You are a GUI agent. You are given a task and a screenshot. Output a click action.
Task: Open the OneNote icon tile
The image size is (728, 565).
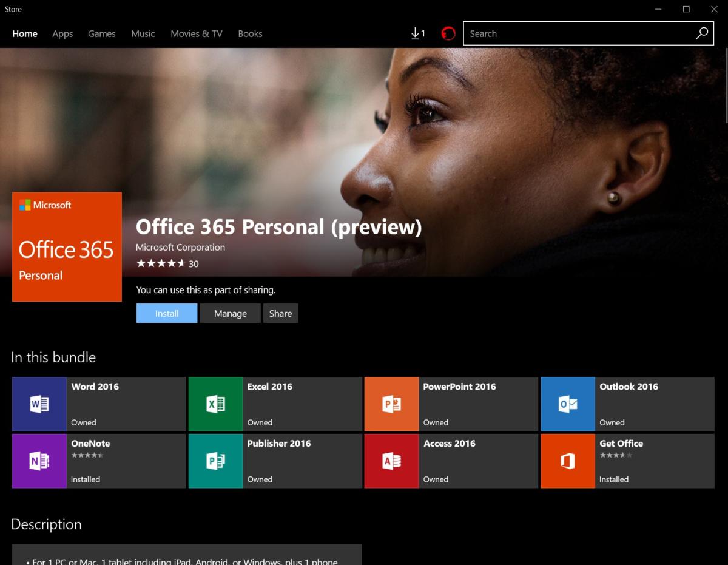(x=39, y=461)
